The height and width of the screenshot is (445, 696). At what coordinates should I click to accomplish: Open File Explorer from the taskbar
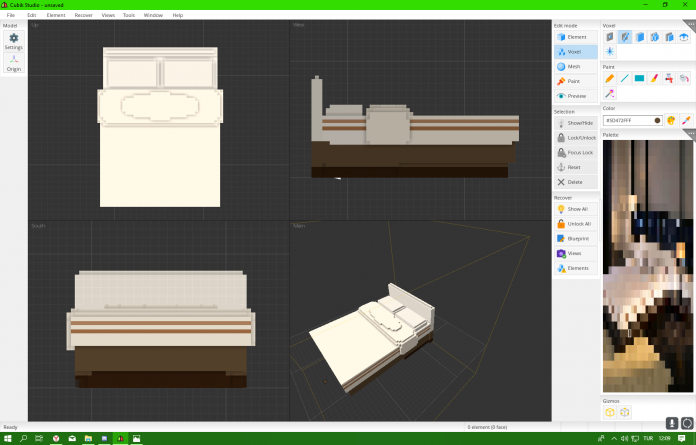coord(88,438)
